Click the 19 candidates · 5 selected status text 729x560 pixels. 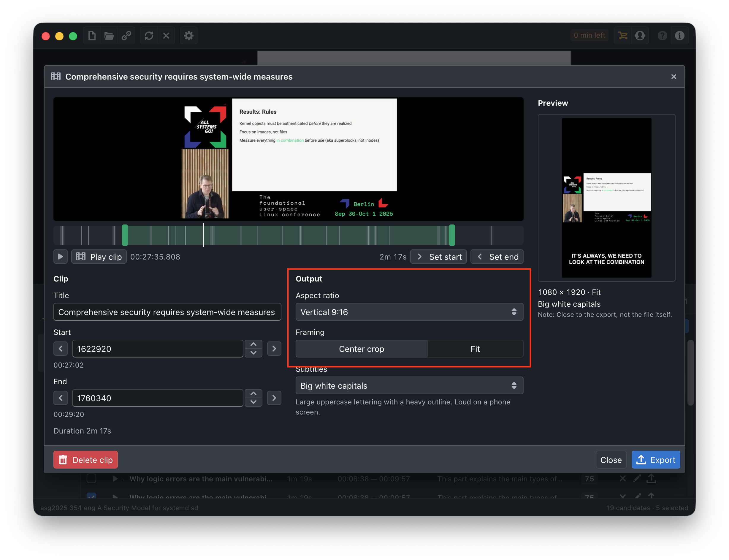coord(647,508)
